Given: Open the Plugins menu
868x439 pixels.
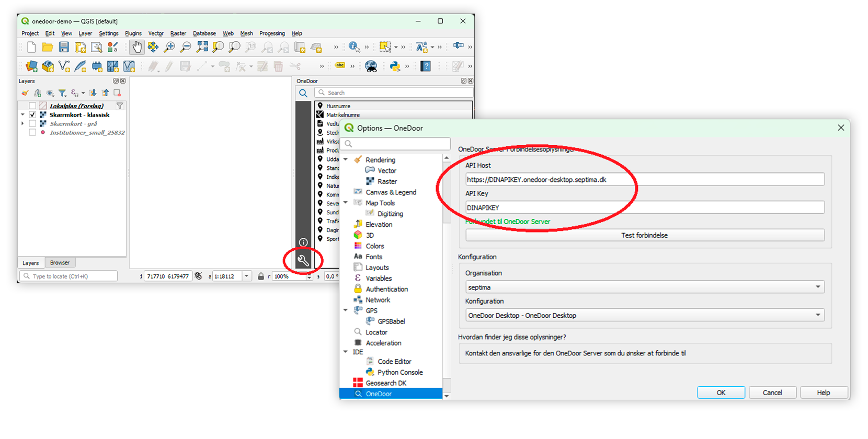Looking at the screenshot, I should (133, 33).
